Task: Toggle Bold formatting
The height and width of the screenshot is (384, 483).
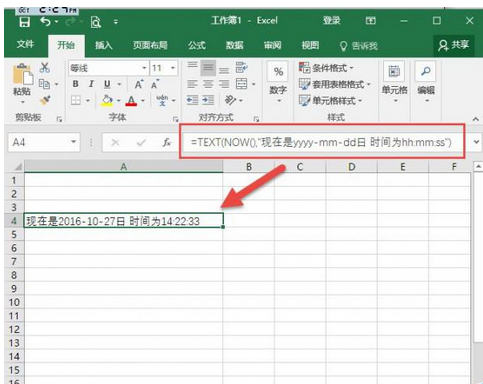Action: click(76, 84)
